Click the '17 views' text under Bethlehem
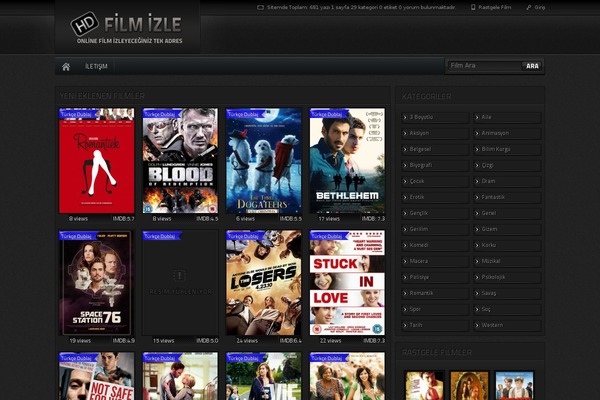This screenshot has height=400, width=600. pos(329,219)
